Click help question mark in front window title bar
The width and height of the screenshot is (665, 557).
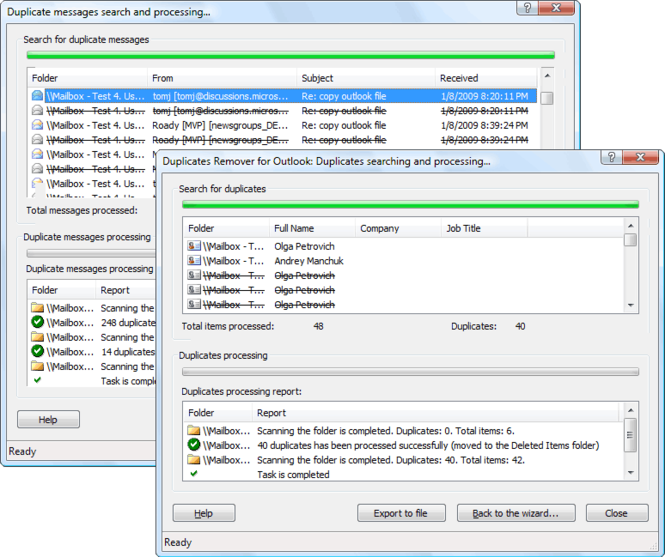[612, 157]
